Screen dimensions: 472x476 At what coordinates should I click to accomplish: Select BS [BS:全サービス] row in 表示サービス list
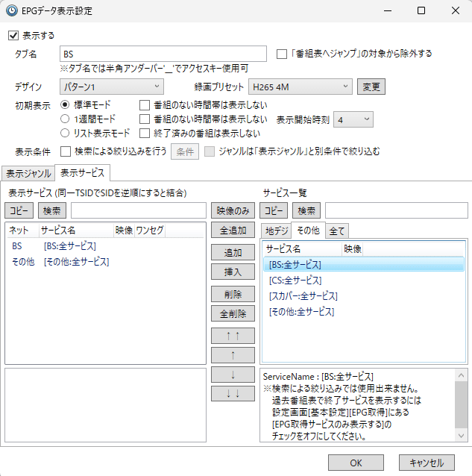[105, 246]
